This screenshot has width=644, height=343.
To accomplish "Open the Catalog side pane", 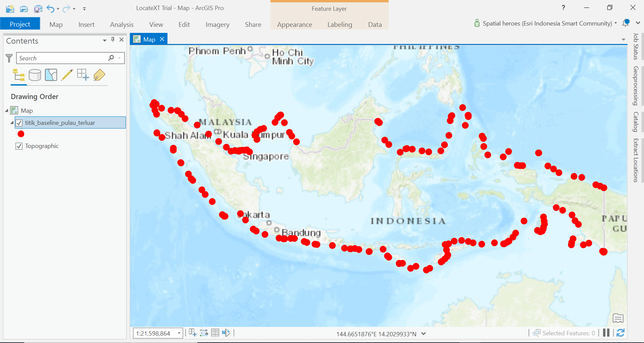I will pos(636,122).
